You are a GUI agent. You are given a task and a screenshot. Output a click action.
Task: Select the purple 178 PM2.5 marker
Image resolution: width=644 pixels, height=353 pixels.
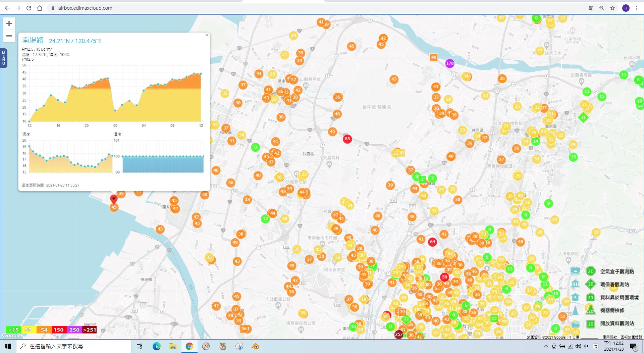pos(450,63)
